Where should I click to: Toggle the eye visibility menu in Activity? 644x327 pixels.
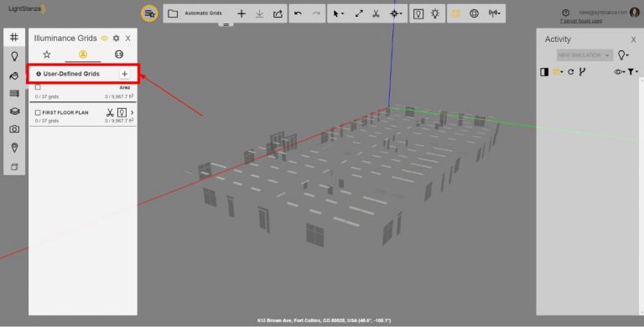click(620, 72)
